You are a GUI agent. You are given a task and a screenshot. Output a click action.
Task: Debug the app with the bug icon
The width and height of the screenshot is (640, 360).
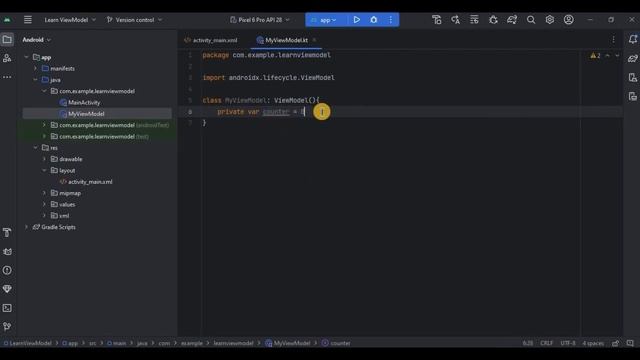pos(373,20)
